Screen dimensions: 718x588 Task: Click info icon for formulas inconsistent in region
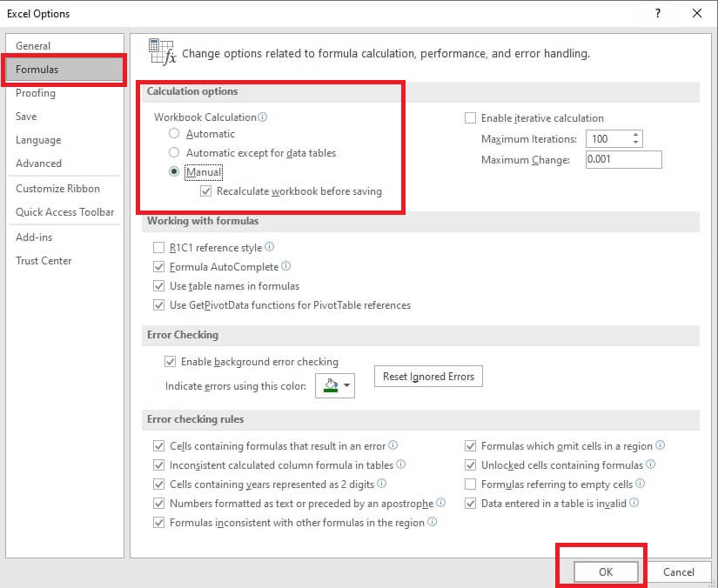[432, 522]
